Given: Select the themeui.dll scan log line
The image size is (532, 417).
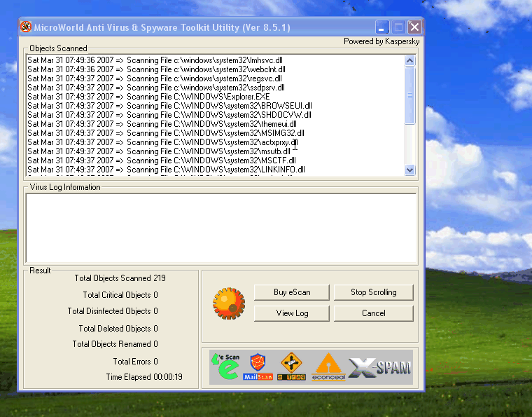Looking at the screenshot, I should pyautogui.click(x=162, y=124).
